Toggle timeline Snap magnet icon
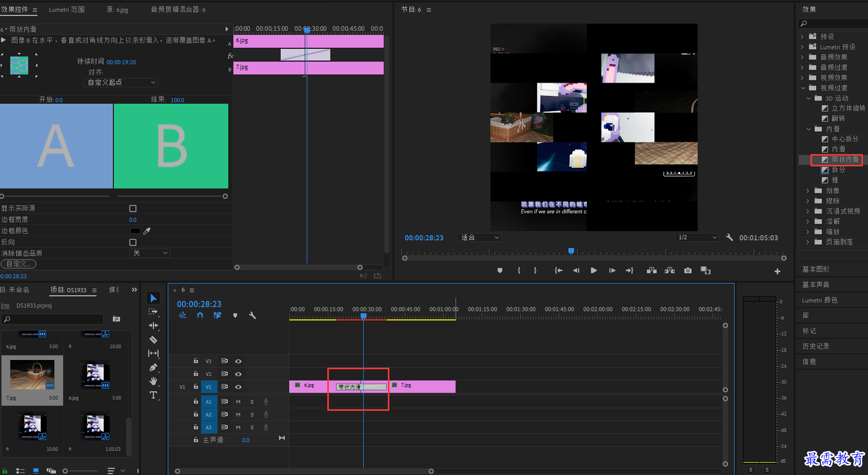This screenshot has height=475, width=868. tap(200, 315)
